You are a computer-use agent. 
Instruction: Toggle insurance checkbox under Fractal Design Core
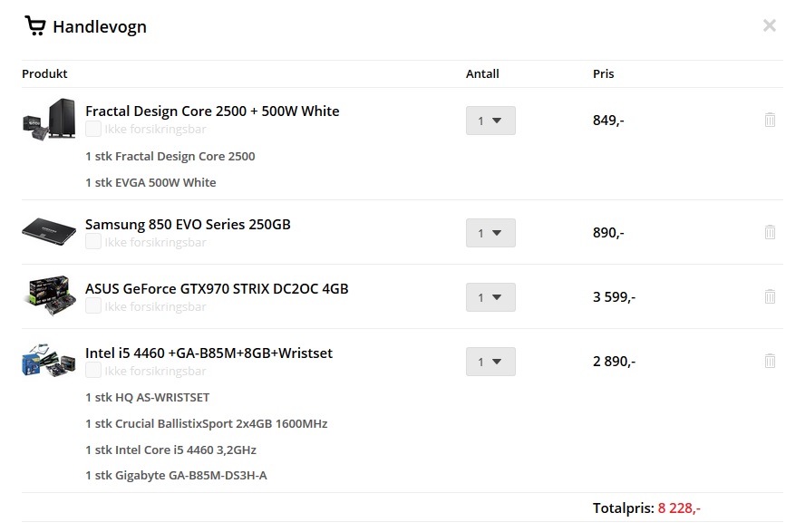click(x=93, y=129)
